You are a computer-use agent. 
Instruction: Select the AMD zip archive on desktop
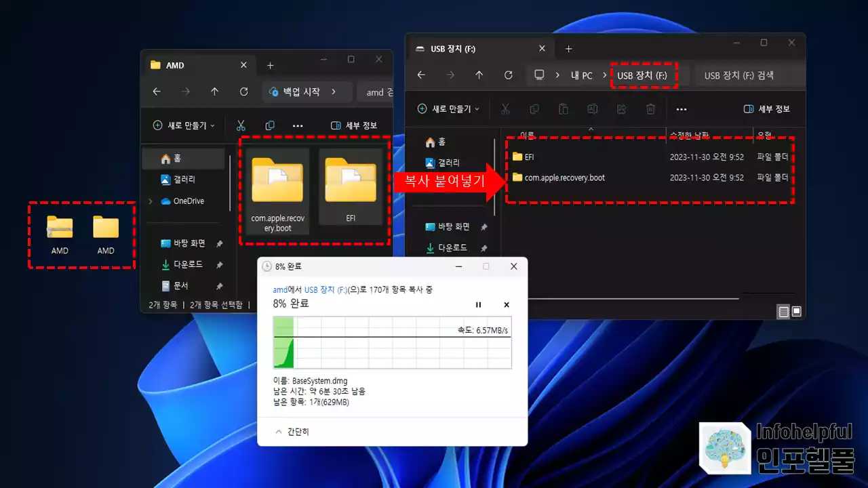tap(60, 235)
